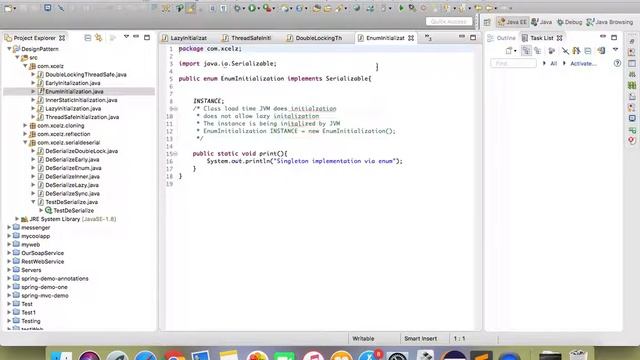Click the Search flashlight toolbar icon
The image size is (640, 360).
(339, 8)
